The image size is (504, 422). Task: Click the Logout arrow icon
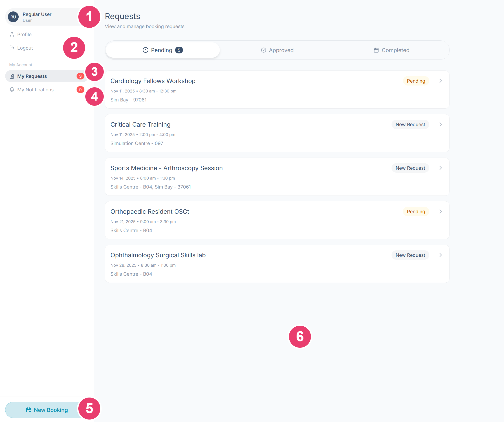(12, 48)
